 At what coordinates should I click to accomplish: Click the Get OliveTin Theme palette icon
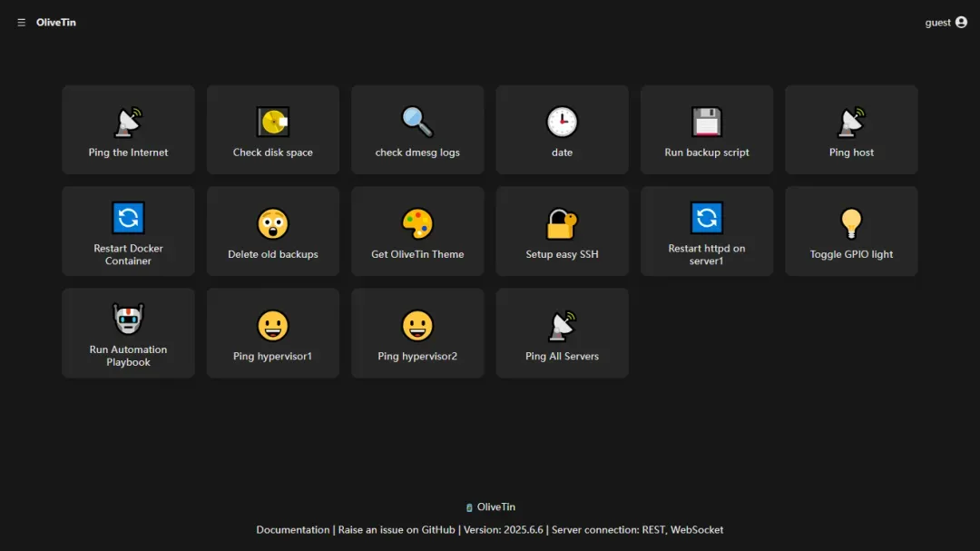pos(417,223)
